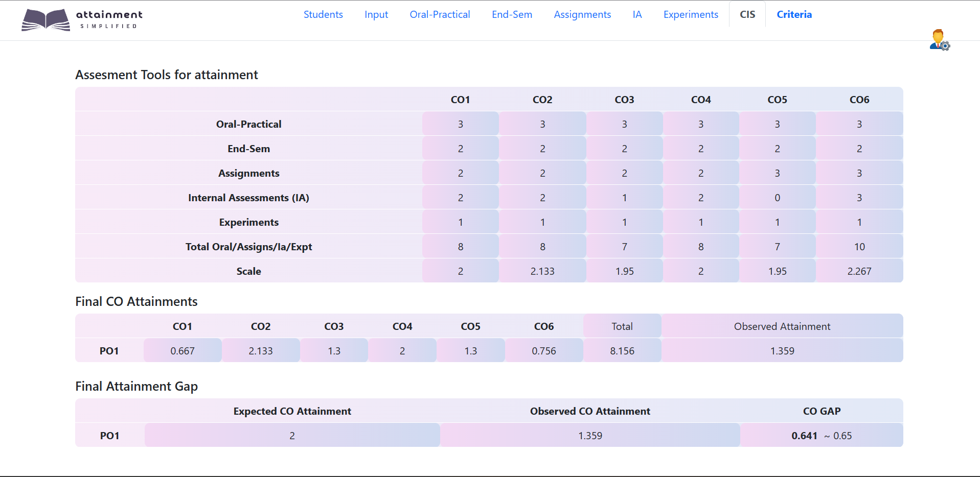Select the CO GAP value 0.641 cell
The image size is (980, 477).
[805, 435]
